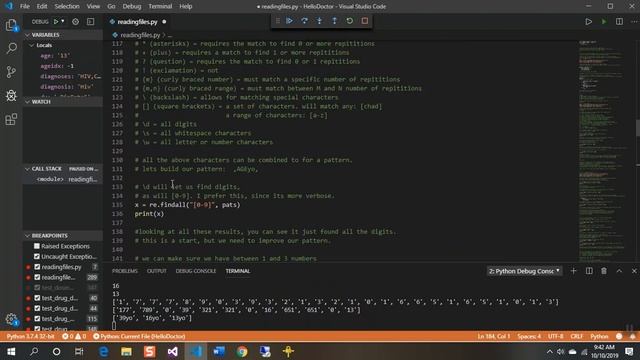Open File Explorer from the taskbar
This screenshot has width=640, height=360.
click(x=127, y=351)
